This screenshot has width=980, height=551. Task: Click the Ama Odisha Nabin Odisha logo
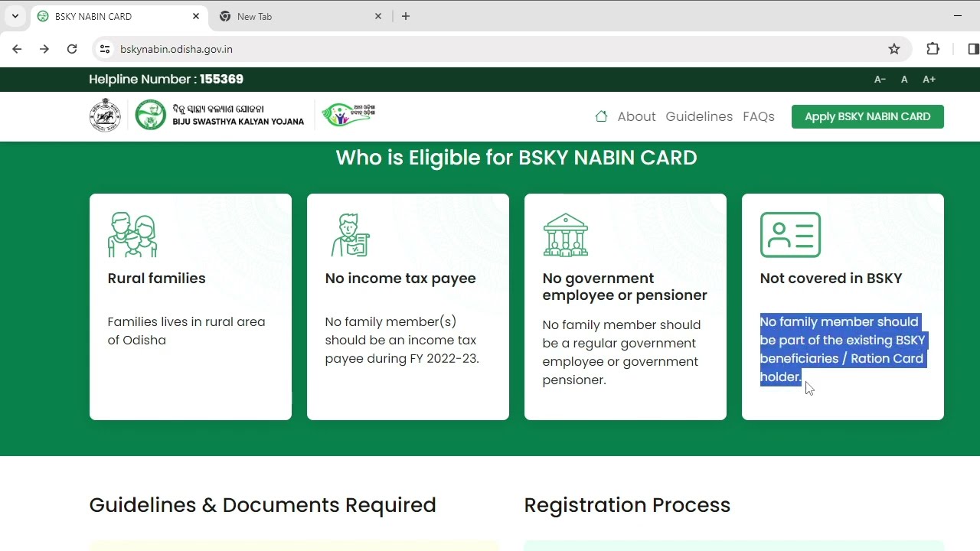(x=348, y=115)
